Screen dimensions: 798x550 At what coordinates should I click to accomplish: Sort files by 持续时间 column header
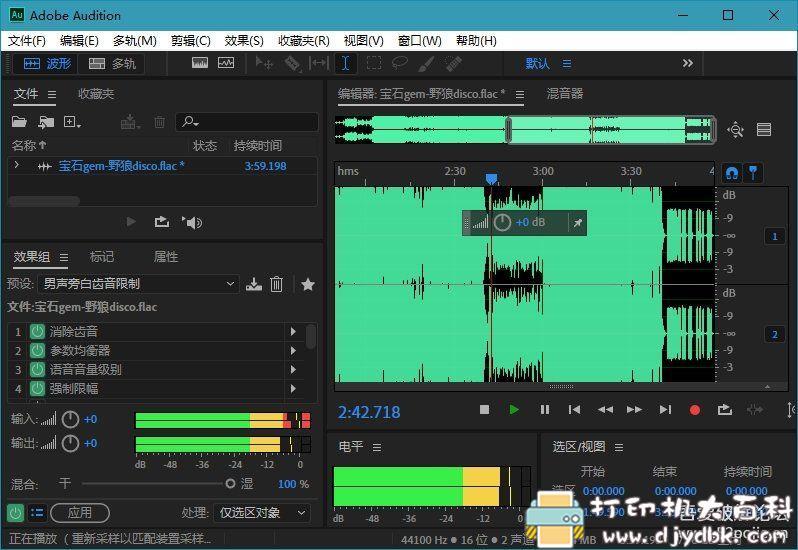258,146
